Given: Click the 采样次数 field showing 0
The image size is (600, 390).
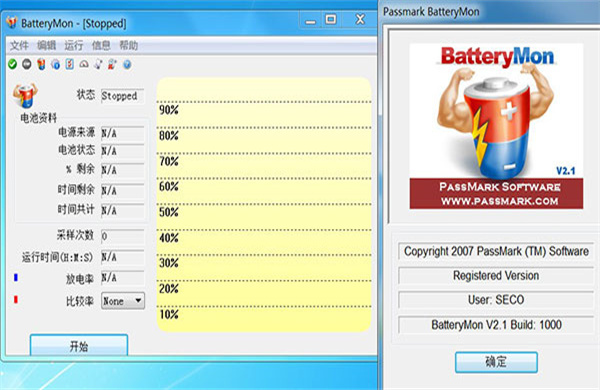Looking at the screenshot, I should tap(123, 236).
